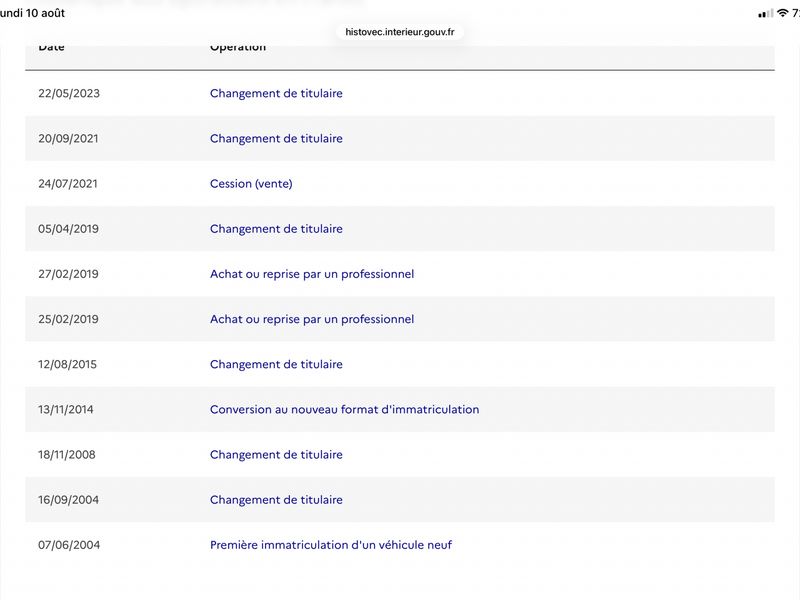Select the 27/02/2019 Achat ou reprise par un professionnel
This screenshot has width=800, height=600.
coord(312,274)
